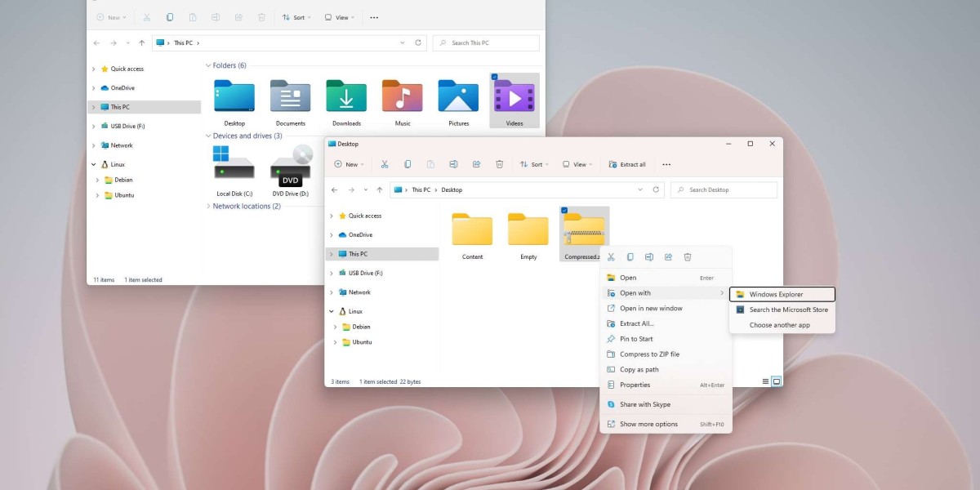Open the New dropdown in Desktop window
The width and height of the screenshot is (980, 490).
pos(349,164)
